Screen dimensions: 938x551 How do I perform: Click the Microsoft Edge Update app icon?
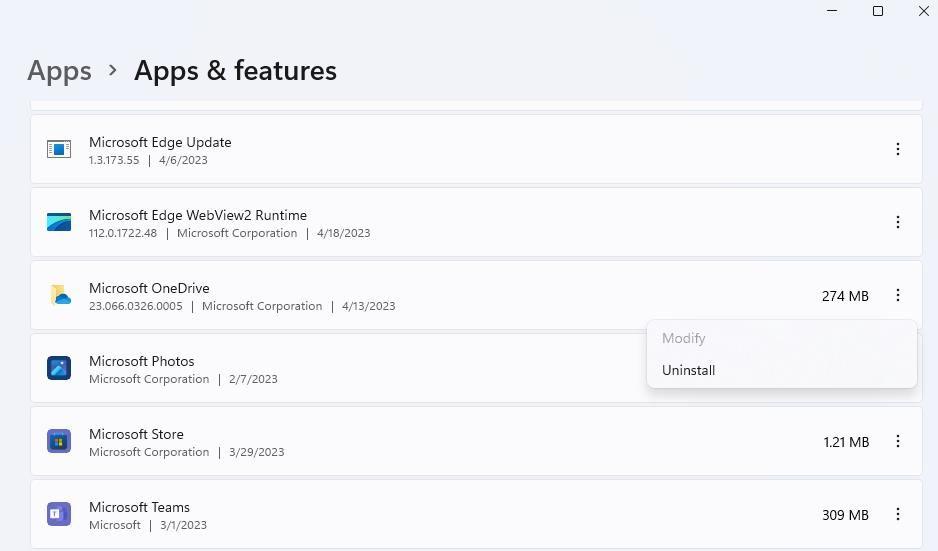pyautogui.click(x=59, y=149)
